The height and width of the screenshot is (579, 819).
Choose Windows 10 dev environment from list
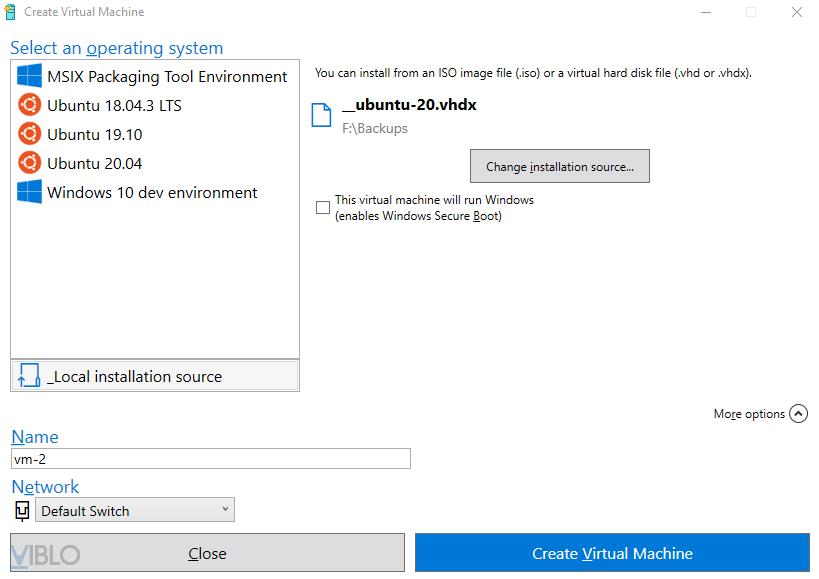click(152, 193)
